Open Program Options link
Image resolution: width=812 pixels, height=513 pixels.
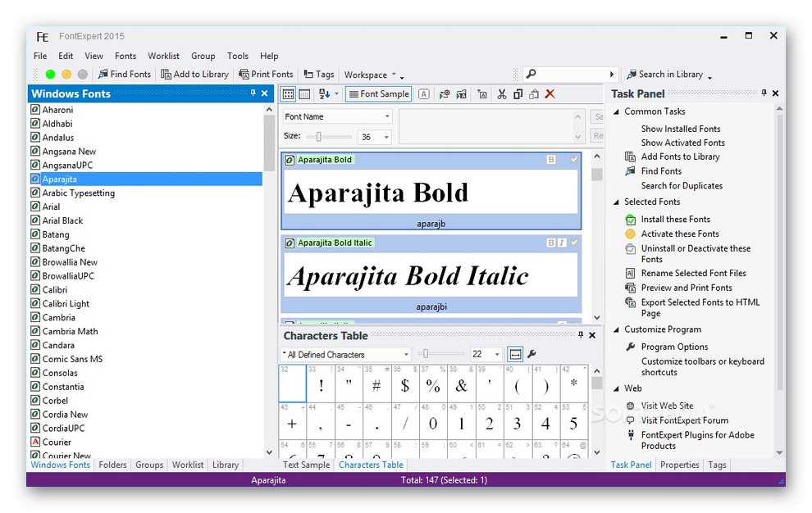pos(674,347)
